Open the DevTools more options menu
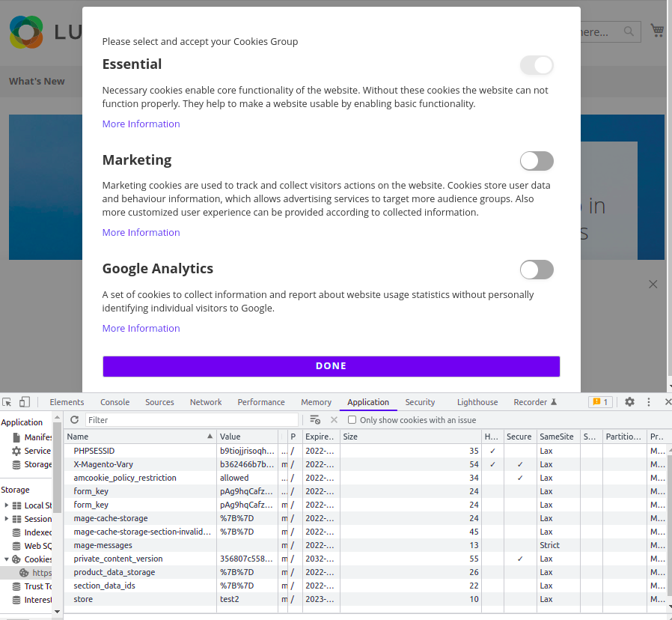This screenshot has width=672, height=620. click(649, 402)
